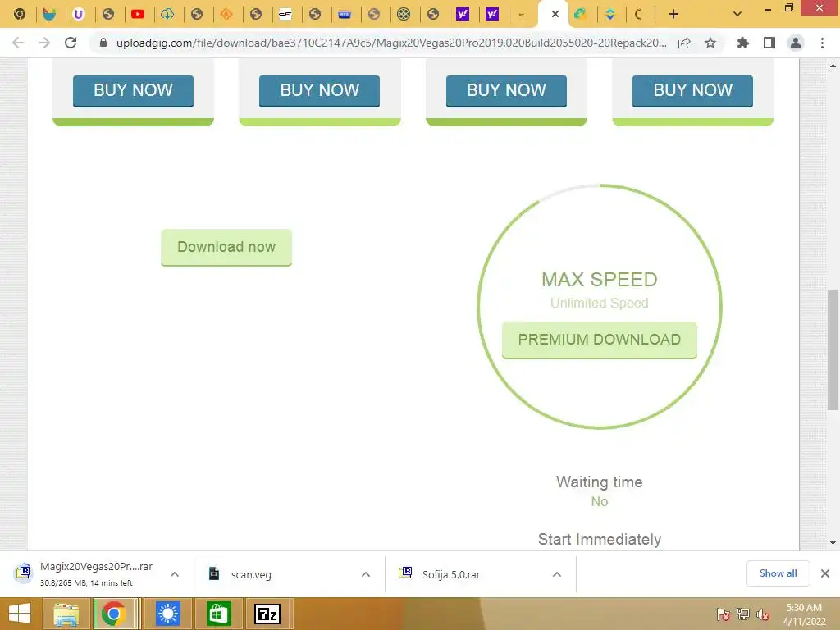Open the Chrome profile avatar menu
The height and width of the screenshot is (630, 840).
click(796, 43)
